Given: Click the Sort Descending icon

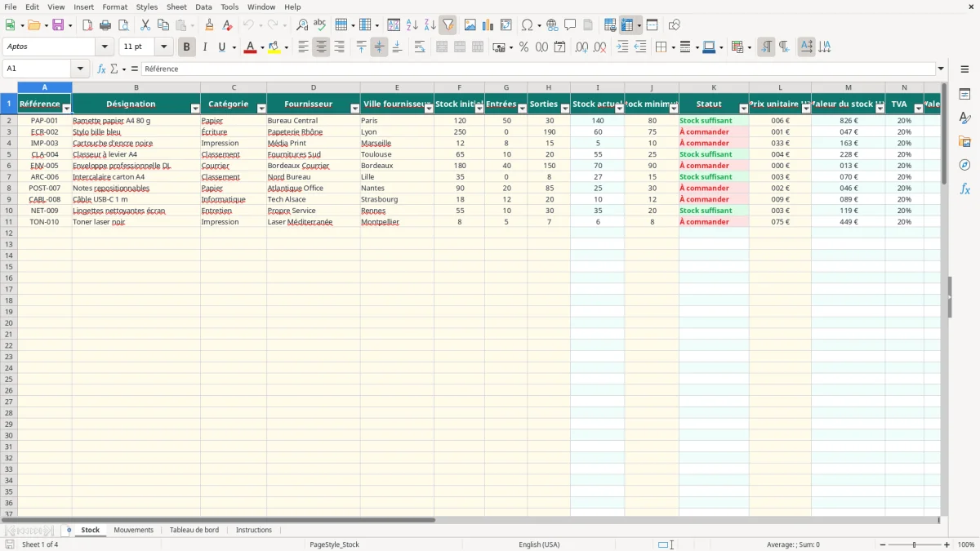Looking at the screenshot, I should (x=430, y=25).
